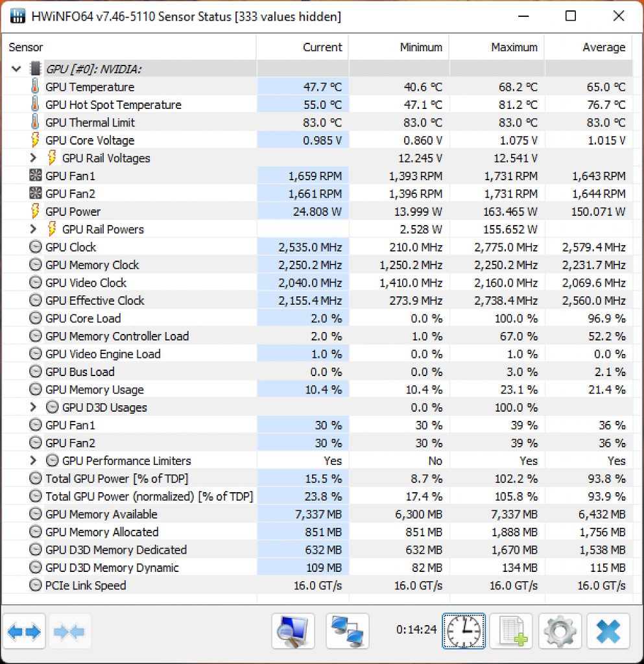The width and height of the screenshot is (644, 664).
Task: Click the Current column header
Action: point(302,47)
